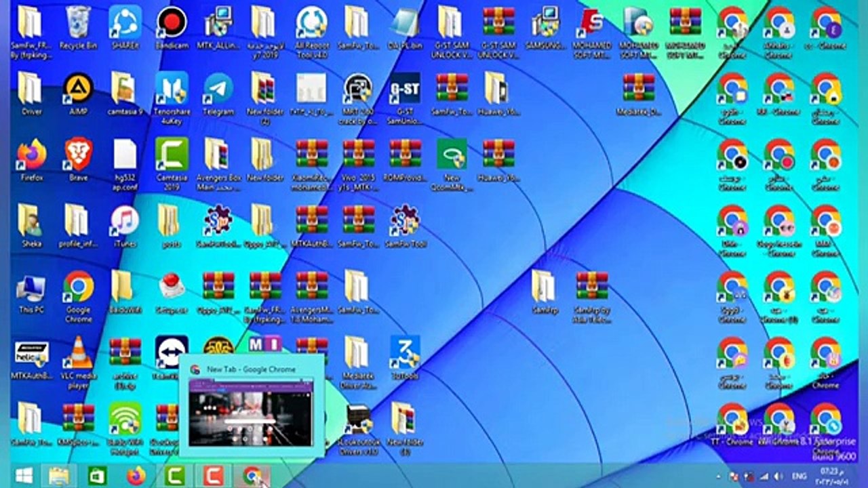
Task: Select the Tenorshare 4uKey shortcut
Action: click(x=172, y=98)
